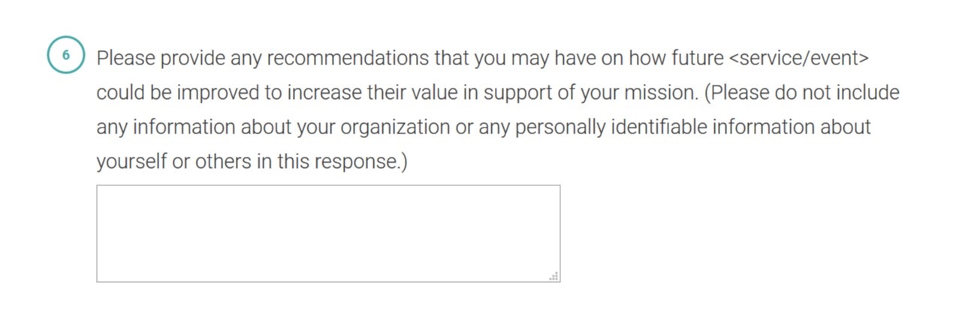Click the word "others" on the last line
This screenshot has width=980, height=336.
(x=222, y=162)
